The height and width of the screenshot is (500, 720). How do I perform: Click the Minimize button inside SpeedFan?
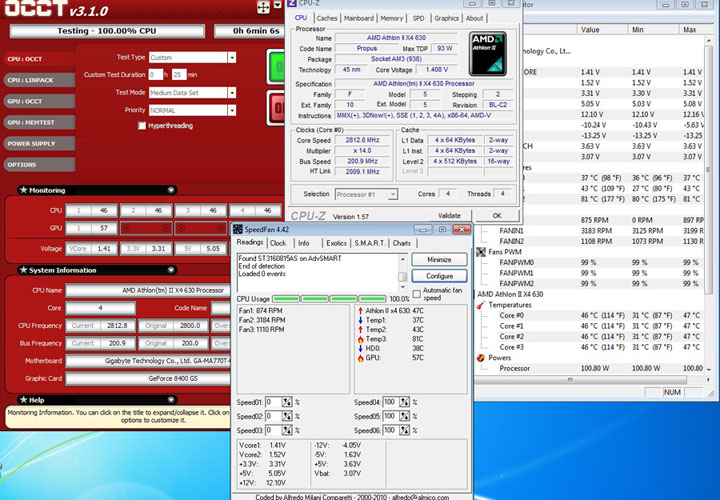pyautogui.click(x=439, y=259)
